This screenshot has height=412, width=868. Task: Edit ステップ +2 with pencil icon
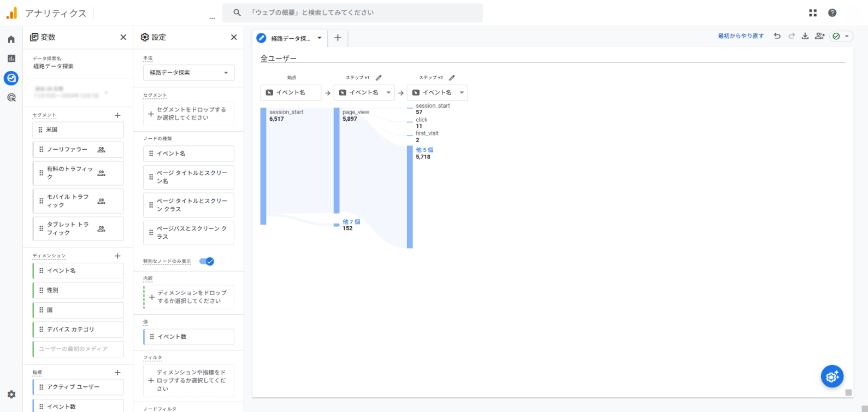452,78
